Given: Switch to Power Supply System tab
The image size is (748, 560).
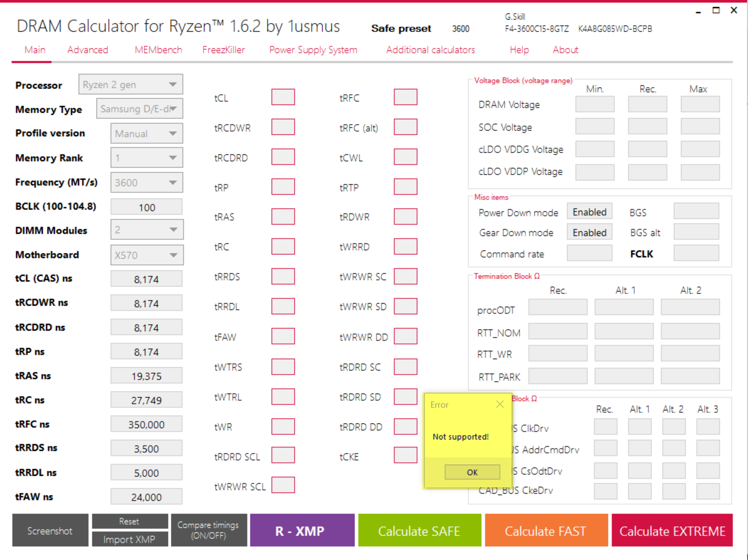Looking at the screenshot, I should coord(313,50).
